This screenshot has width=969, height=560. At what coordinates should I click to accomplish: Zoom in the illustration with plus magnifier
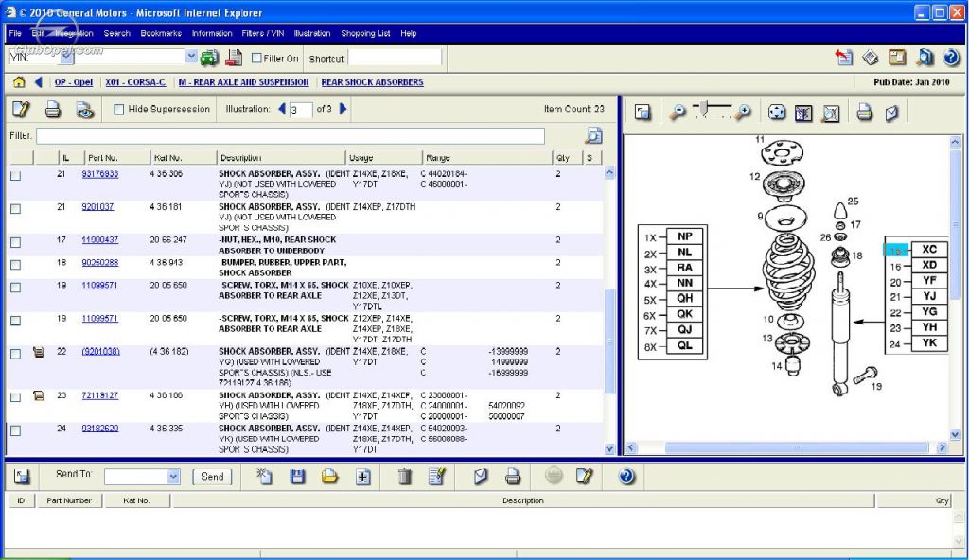744,112
